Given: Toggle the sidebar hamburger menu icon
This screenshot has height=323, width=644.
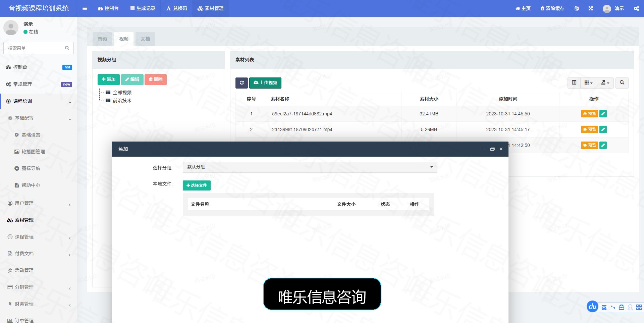Looking at the screenshot, I should tap(85, 8).
